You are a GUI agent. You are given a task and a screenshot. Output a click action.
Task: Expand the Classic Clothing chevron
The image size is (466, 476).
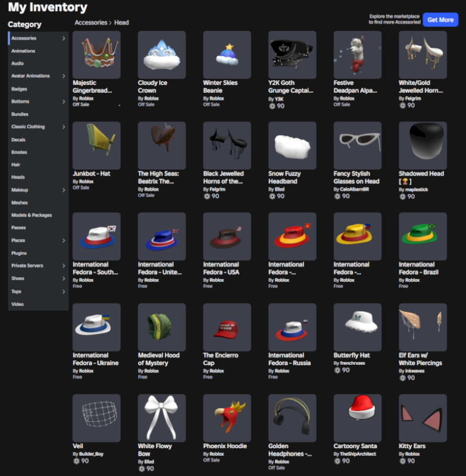pos(64,127)
